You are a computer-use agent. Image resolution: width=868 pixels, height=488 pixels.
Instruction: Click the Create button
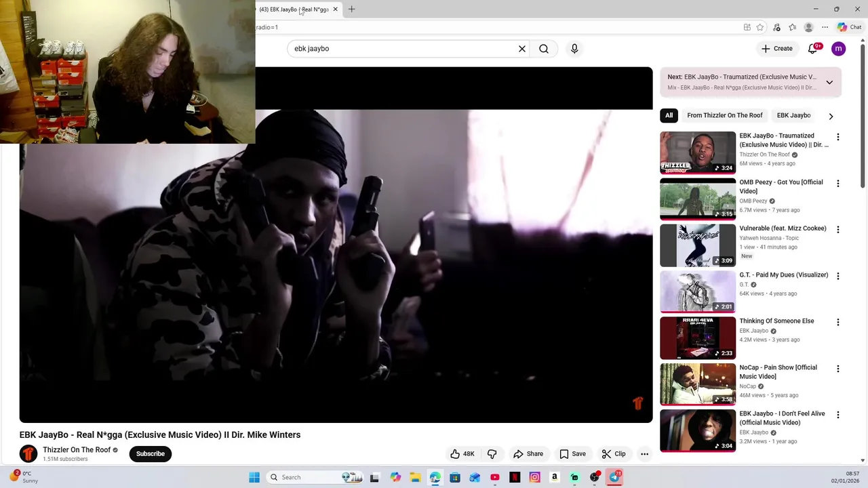(777, 49)
